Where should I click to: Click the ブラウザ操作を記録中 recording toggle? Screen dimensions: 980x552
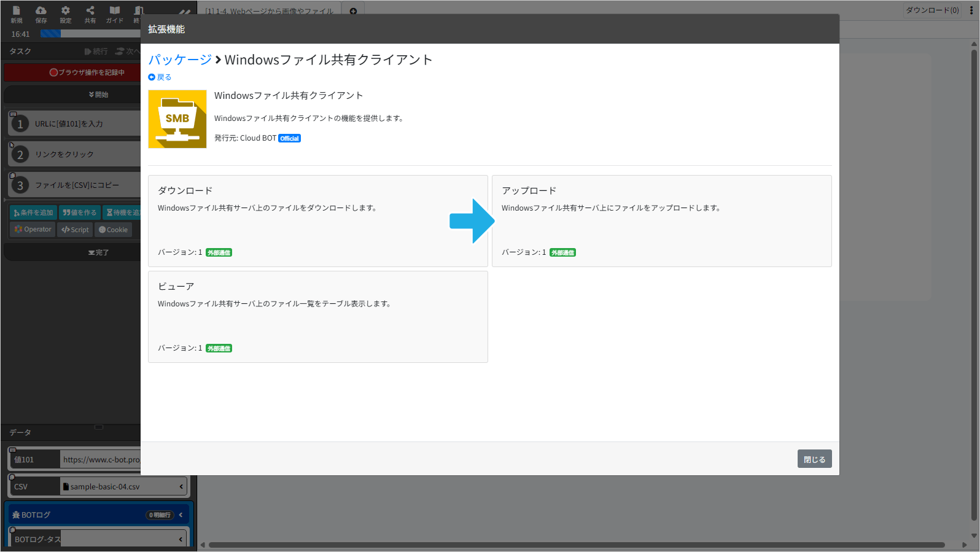click(72, 72)
